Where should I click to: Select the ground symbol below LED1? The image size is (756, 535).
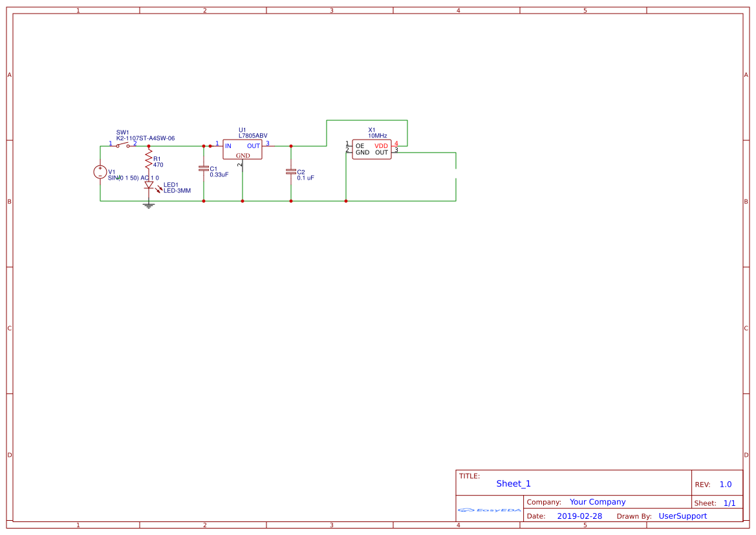pos(149,205)
